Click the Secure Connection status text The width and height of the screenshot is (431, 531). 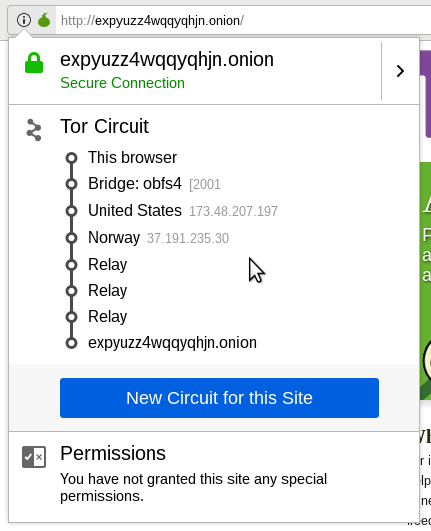(123, 83)
